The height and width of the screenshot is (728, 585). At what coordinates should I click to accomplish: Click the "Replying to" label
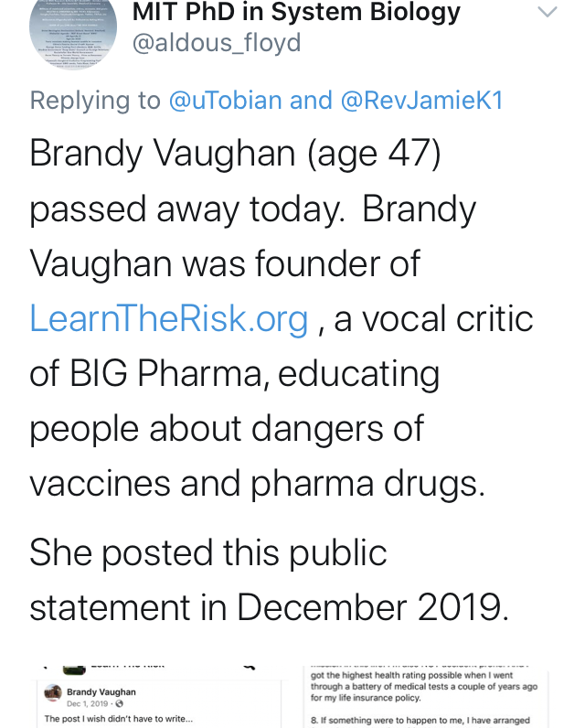coord(95,100)
